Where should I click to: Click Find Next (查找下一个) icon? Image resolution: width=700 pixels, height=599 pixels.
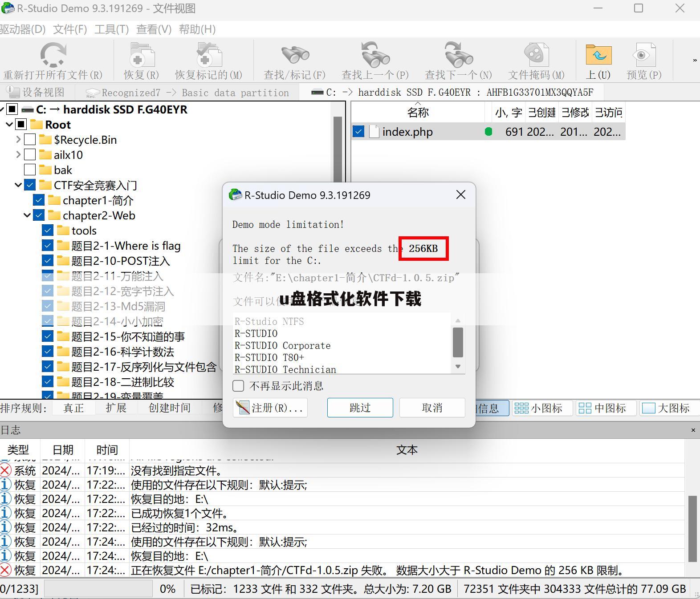[458, 55]
